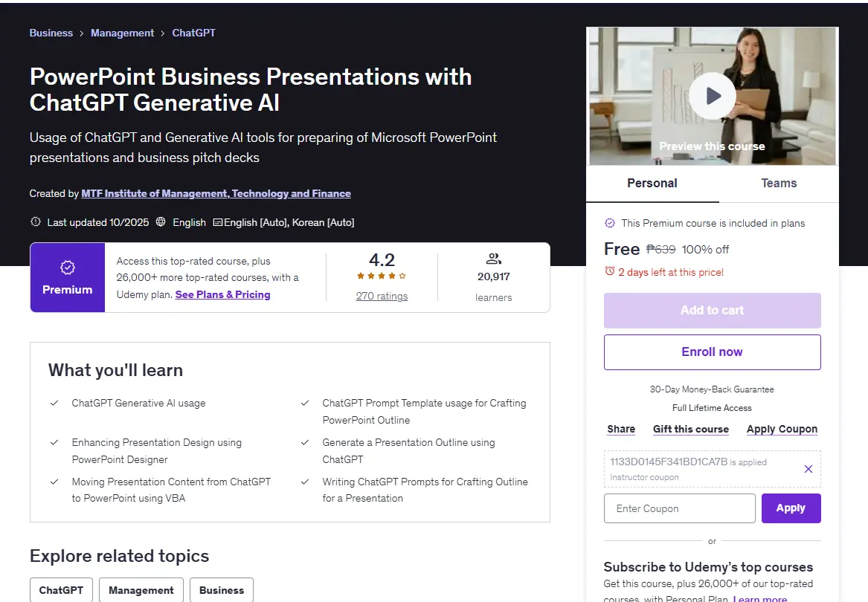Open See Plans & Pricing link
868x602 pixels.
pyautogui.click(x=222, y=294)
